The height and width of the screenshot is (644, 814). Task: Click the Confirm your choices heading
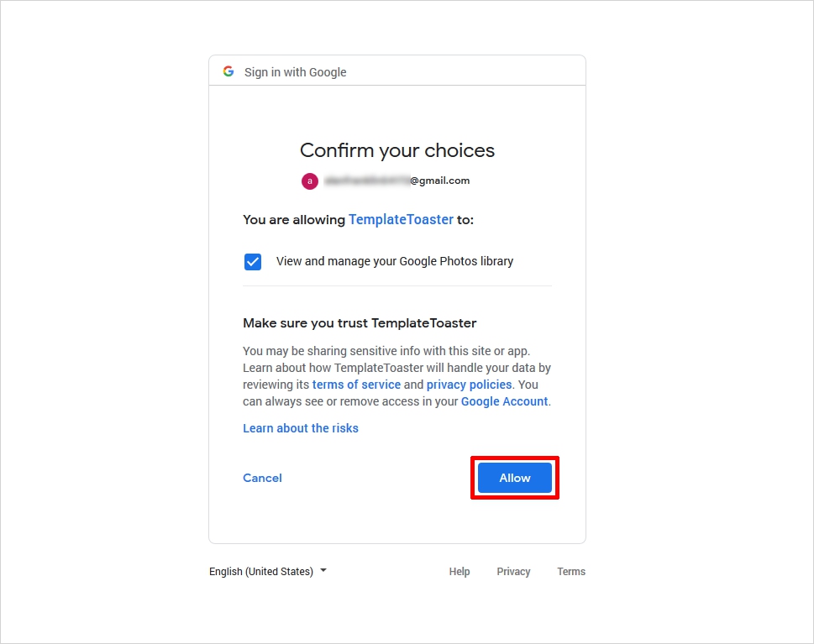[x=397, y=150]
